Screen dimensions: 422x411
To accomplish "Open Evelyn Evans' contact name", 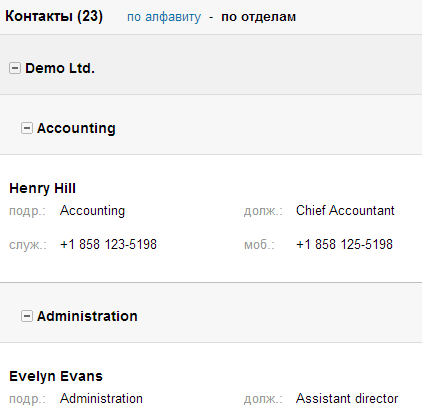I will pos(56,376).
